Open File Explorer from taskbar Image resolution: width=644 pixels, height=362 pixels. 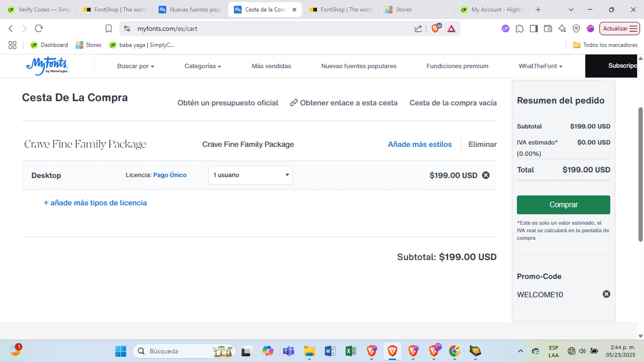[x=309, y=351]
